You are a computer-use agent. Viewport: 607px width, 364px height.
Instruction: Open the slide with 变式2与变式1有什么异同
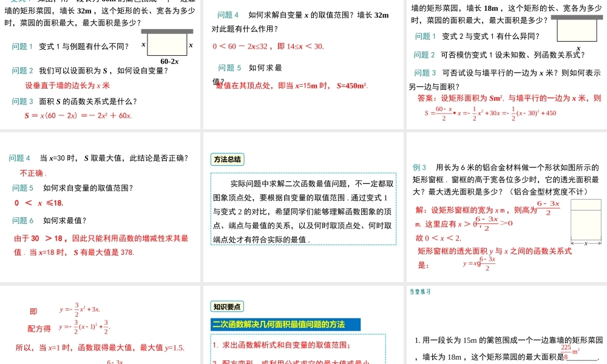(507, 64)
